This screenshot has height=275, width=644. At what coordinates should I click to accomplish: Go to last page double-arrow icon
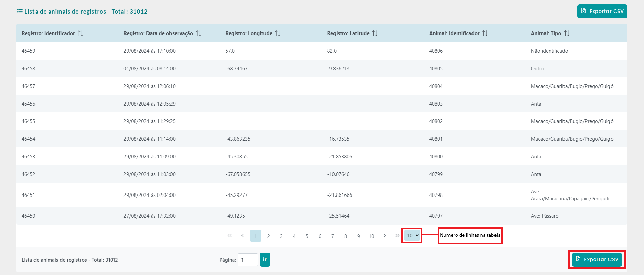(x=397, y=236)
